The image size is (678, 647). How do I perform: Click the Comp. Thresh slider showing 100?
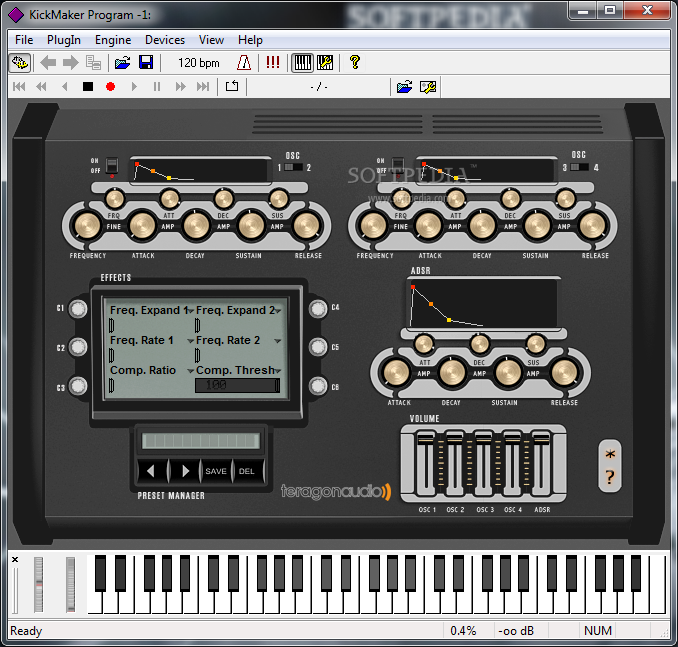click(237, 385)
